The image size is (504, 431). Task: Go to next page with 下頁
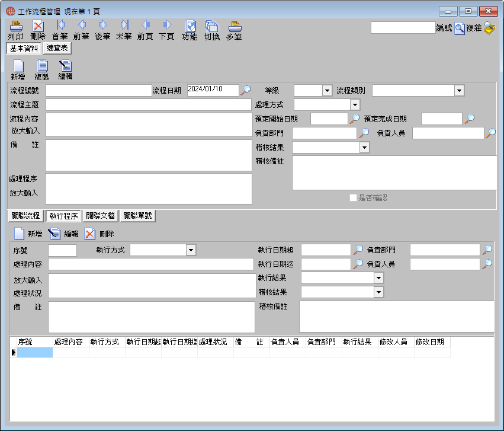click(167, 25)
